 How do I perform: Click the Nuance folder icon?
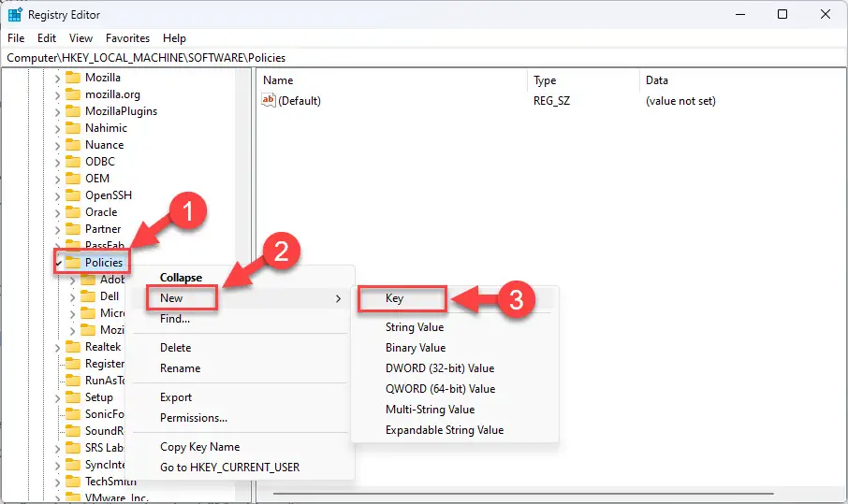click(72, 145)
